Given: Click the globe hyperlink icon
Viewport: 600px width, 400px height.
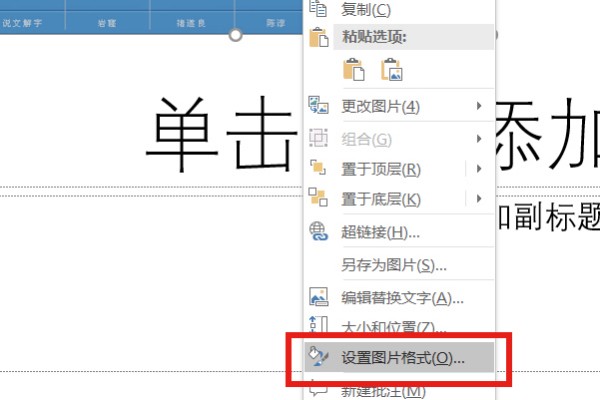Looking at the screenshot, I should [x=318, y=231].
